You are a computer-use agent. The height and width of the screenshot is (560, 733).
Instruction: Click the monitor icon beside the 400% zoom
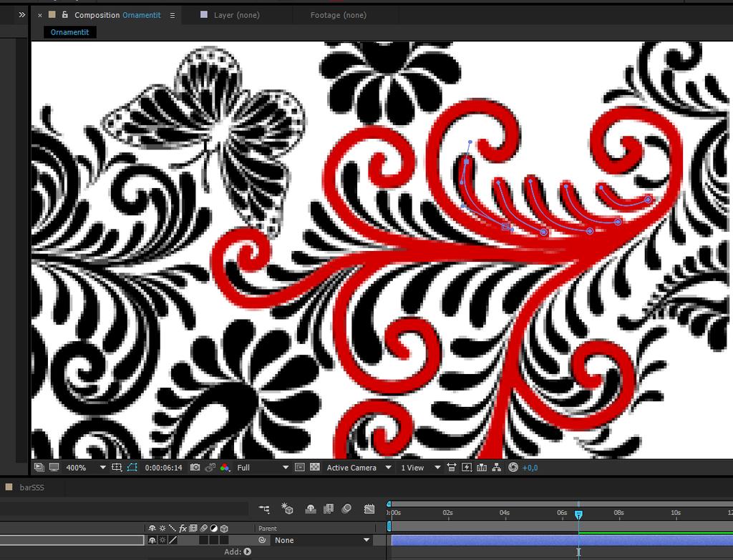tap(54, 468)
